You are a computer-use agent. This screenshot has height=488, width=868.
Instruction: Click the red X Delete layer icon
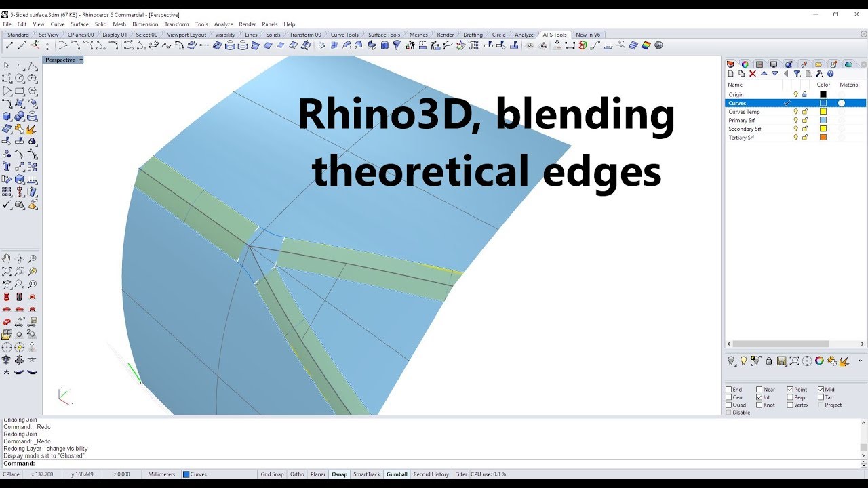pyautogui.click(x=753, y=73)
